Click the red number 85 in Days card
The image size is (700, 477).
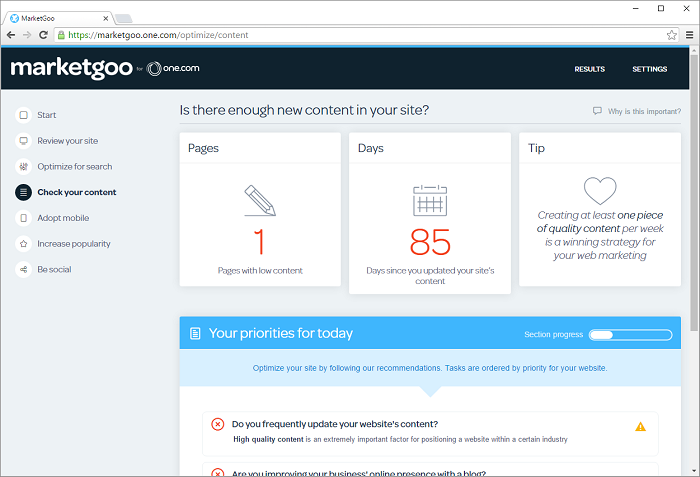coord(430,242)
